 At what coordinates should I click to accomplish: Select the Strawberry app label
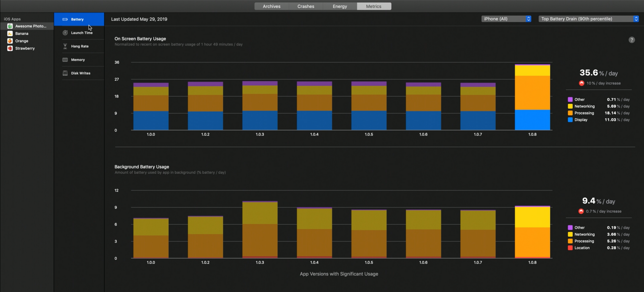point(25,48)
